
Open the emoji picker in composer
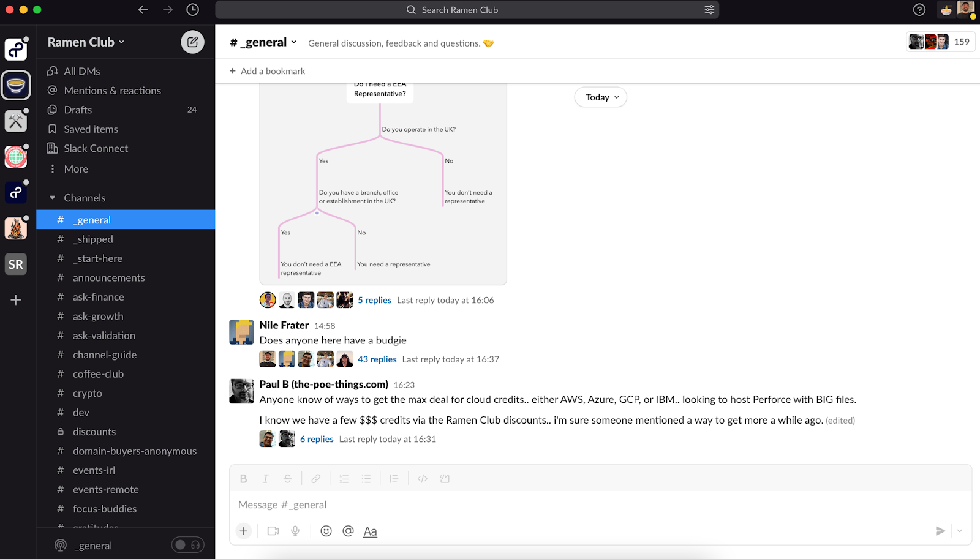(x=326, y=531)
